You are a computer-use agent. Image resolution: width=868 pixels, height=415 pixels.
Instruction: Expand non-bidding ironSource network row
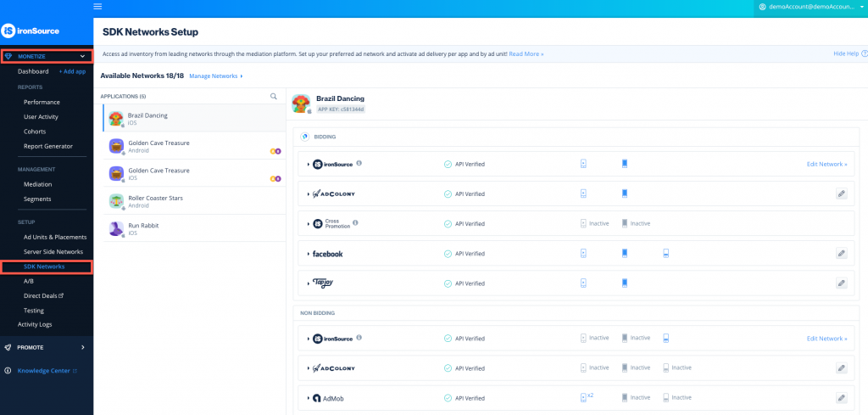[308, 339]
